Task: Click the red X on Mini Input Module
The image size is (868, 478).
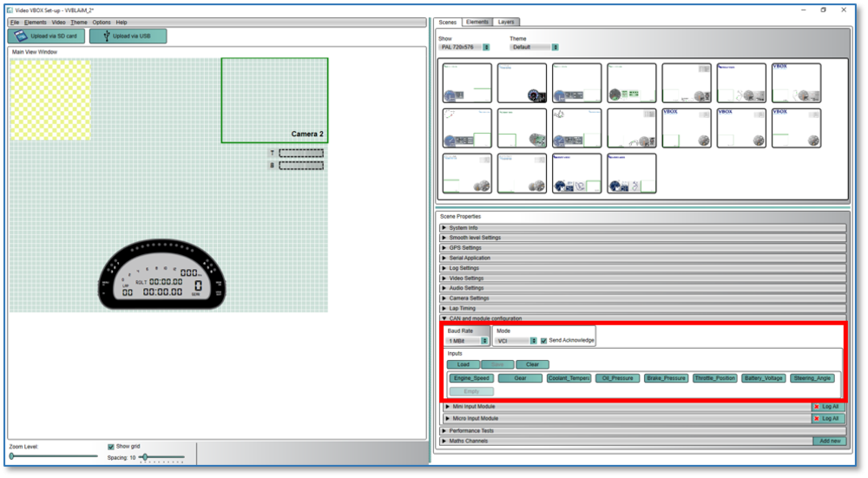Action: [817, 407]
